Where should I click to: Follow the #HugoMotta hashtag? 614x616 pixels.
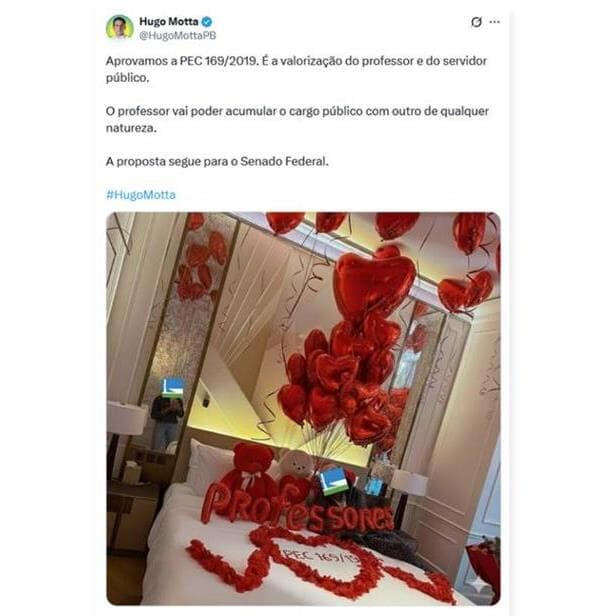click(141, 194)
